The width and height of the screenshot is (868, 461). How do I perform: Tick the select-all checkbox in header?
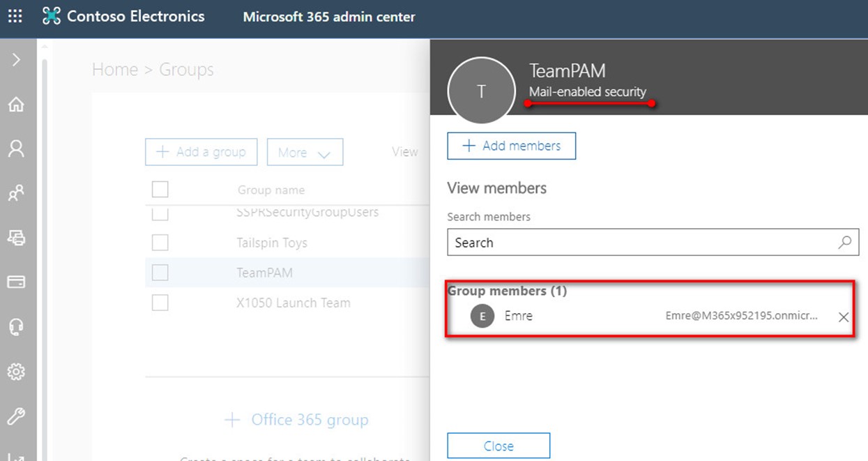pyautogui.click(x=160, y=189)
